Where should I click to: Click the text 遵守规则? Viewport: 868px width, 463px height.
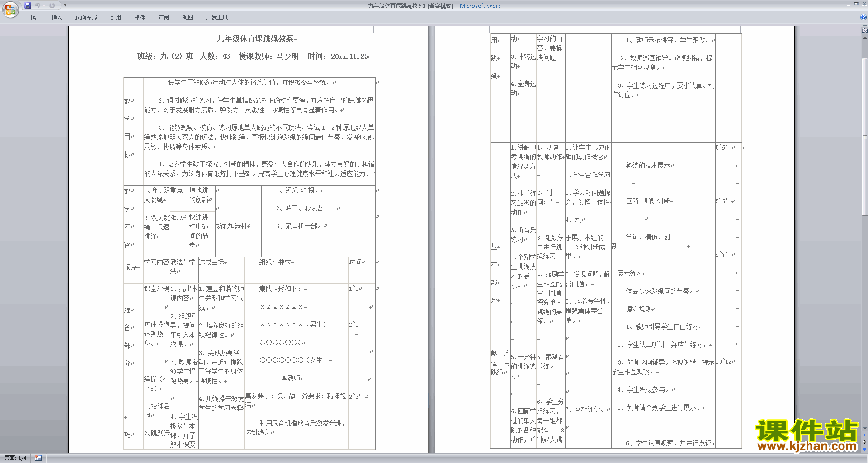tap(639, 309)
